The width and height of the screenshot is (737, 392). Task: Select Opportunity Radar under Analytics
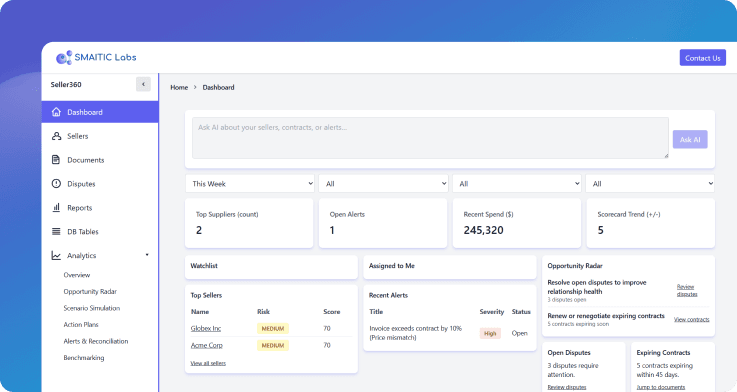pyautogui.click(x=90, y=291)
